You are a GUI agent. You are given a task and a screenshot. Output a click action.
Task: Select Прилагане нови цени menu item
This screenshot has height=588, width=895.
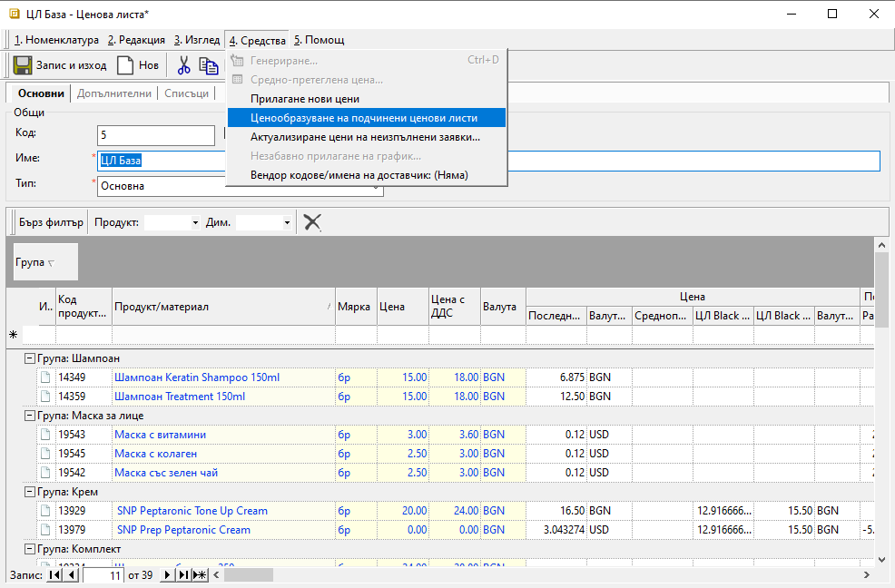(305, 99)
